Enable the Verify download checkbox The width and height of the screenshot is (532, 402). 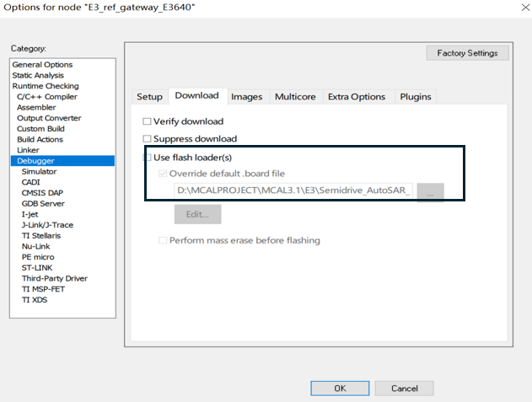coord(148,121)
